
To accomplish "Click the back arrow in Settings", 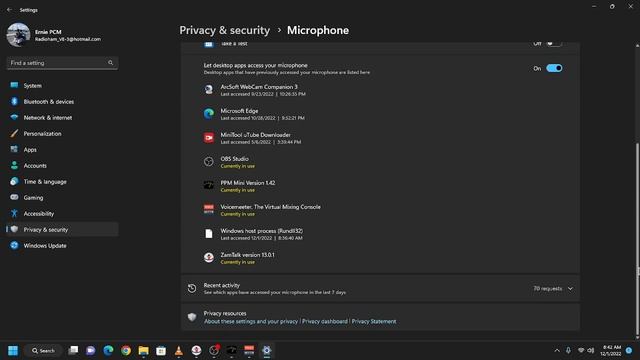I will [9, 9].
